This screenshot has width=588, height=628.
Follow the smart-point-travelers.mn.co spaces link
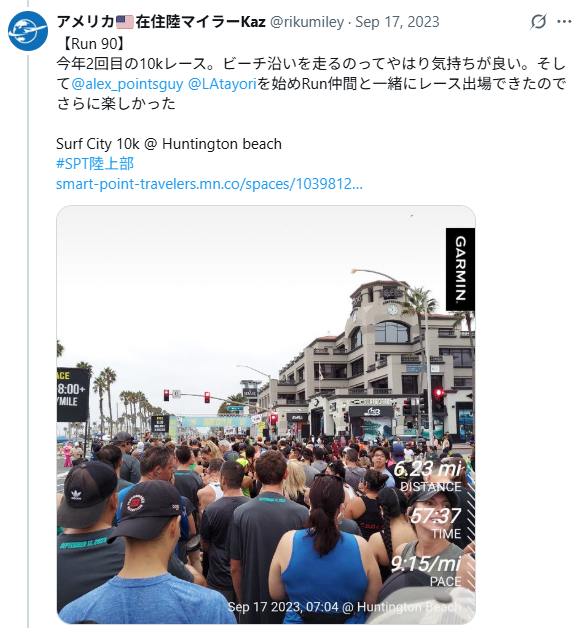coord(209,184)
